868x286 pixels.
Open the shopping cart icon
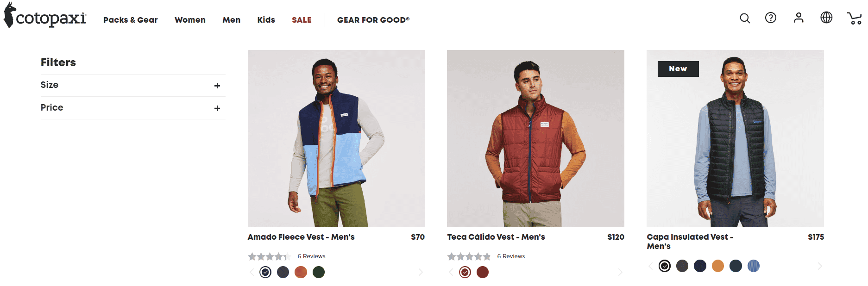[854, 19]
